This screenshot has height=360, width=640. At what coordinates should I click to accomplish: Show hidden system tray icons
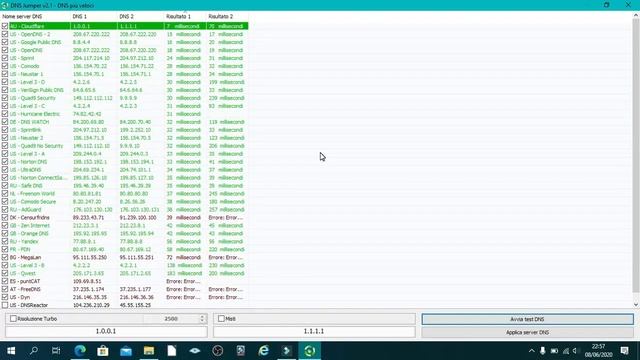click(x=531, y=351)
